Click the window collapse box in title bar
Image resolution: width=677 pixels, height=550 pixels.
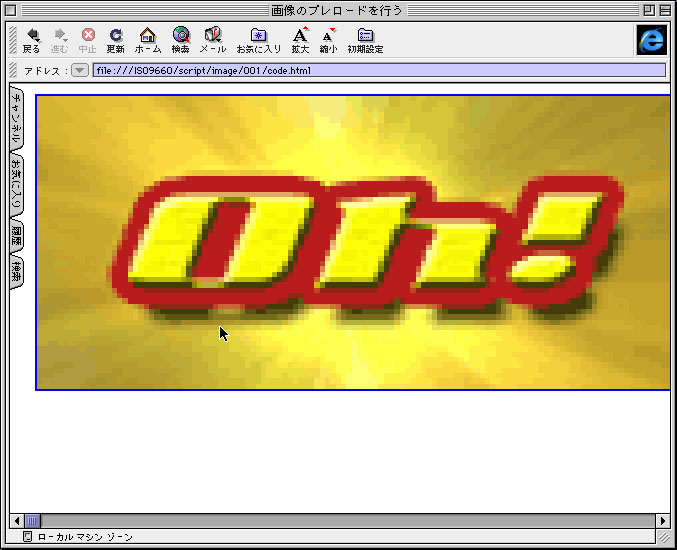665,9
